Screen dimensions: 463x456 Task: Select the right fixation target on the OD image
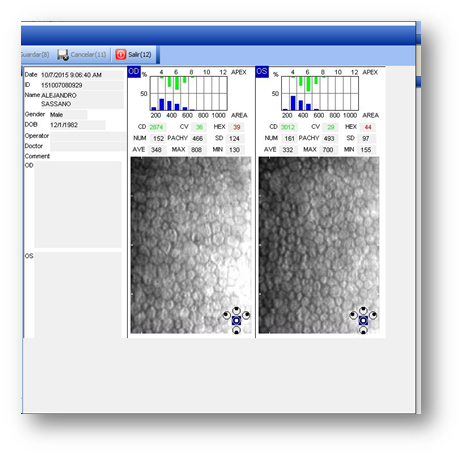click(x=246, y=315)
